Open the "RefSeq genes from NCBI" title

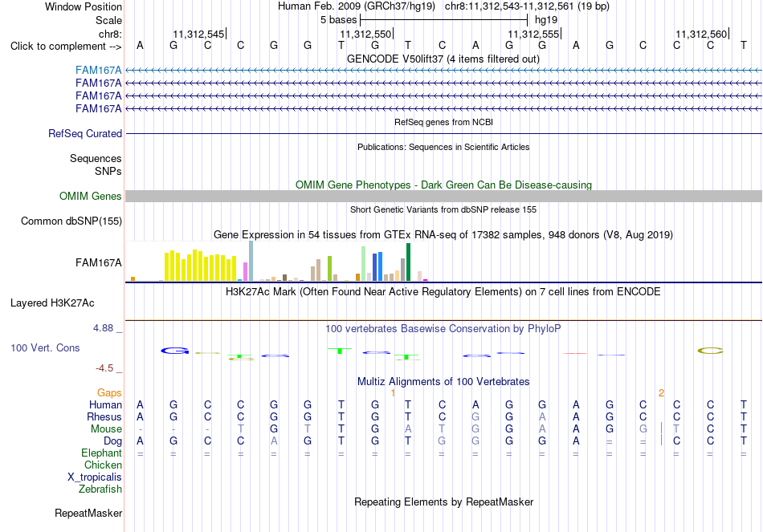click(x=443, y=122)
